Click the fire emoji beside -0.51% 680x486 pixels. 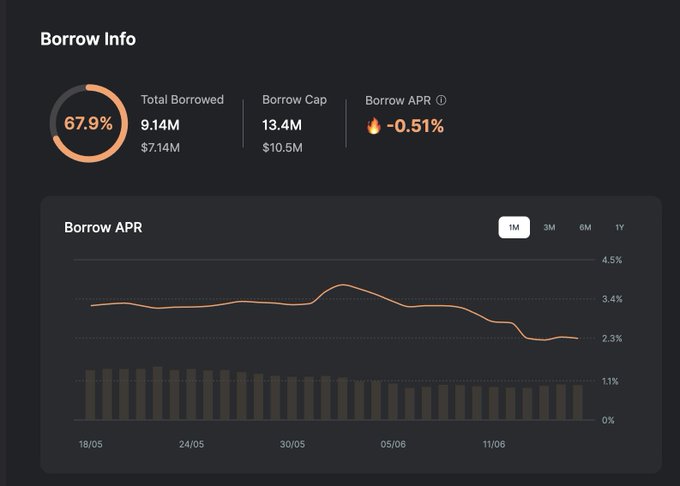tap(373, 126)
